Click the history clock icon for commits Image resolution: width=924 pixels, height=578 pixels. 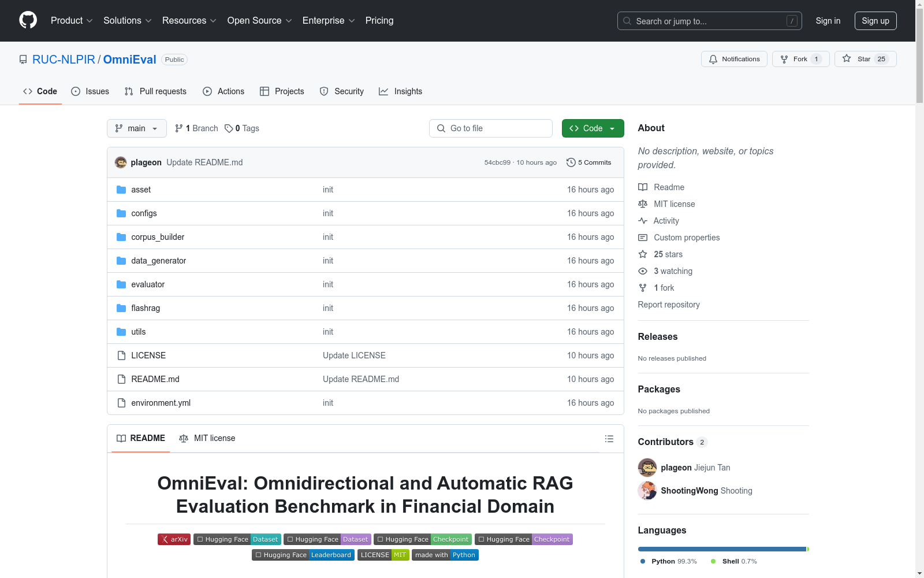pyautogui.click(x=571, y=162)
